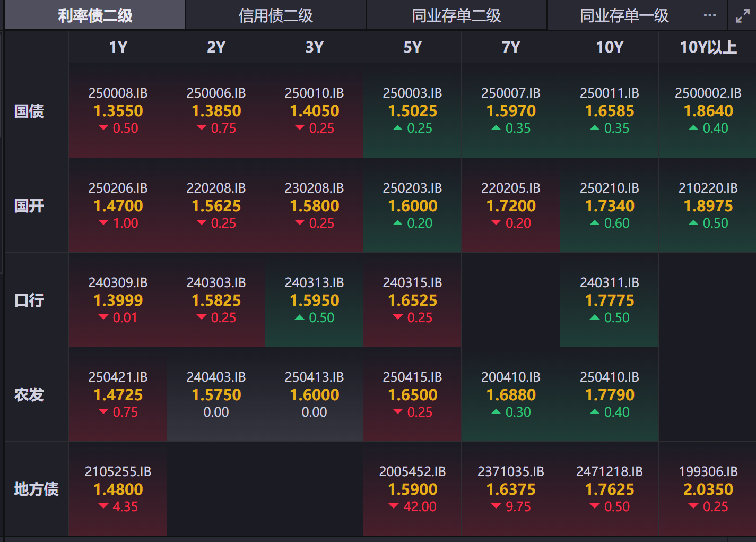
Task: Click the yield value 1.3999
Action: (118, 300)
